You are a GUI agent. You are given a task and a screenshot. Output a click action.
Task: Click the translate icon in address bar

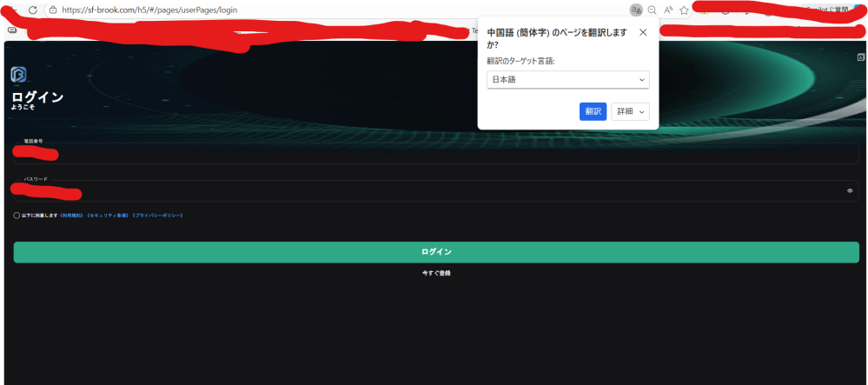(x=636, y=10)
